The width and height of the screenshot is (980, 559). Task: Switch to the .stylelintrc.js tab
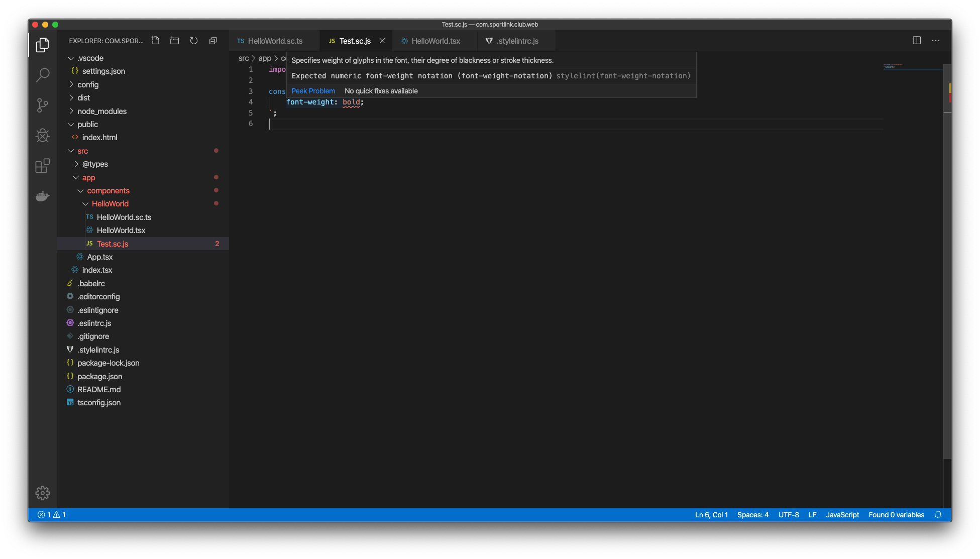coord(517,41)
